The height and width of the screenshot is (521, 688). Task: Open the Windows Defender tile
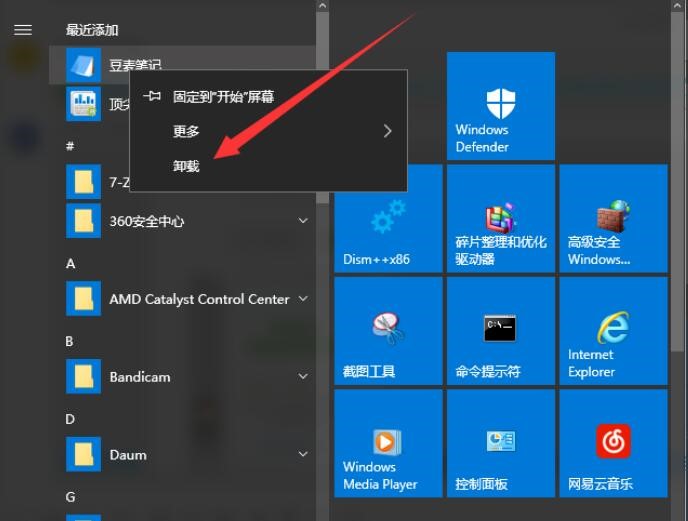501,106
